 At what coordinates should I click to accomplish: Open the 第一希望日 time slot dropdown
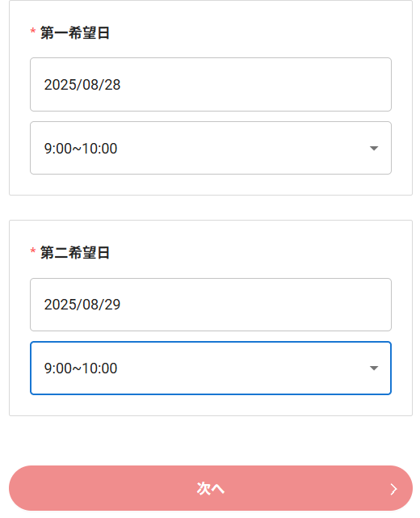click(211, 148)
